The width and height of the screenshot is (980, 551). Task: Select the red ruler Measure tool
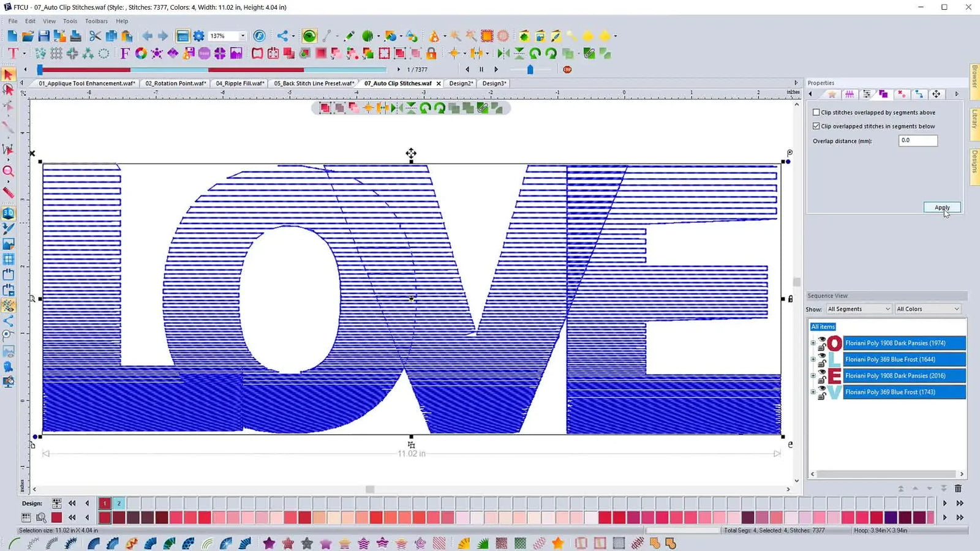9,192
